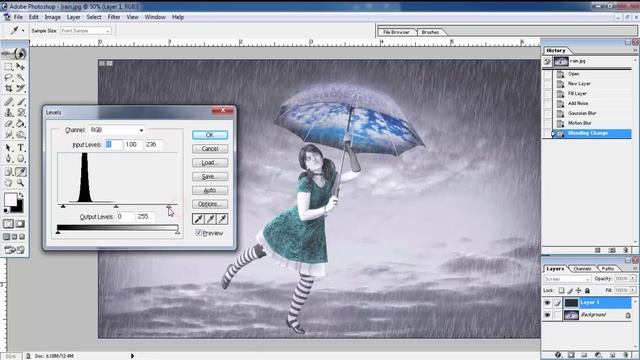Open the File menu
Image resolution: width=640 pixels, height=360 pixels.
18,17
